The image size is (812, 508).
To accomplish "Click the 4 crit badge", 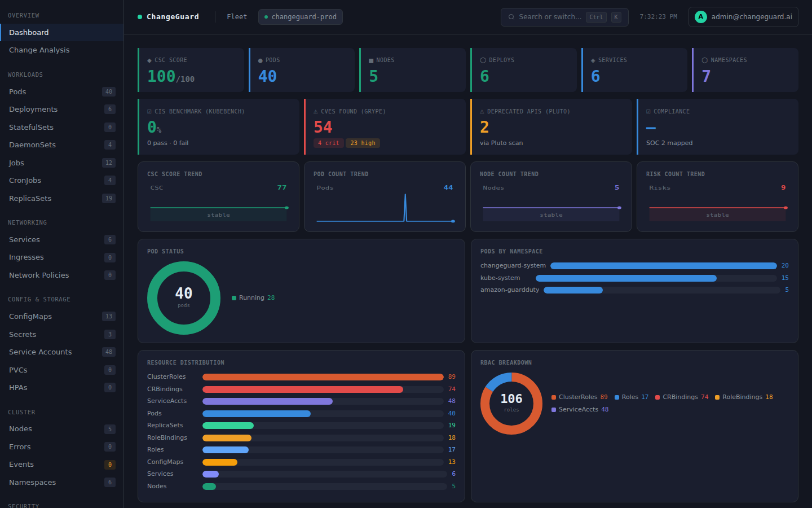I will [x=329, y=143].
